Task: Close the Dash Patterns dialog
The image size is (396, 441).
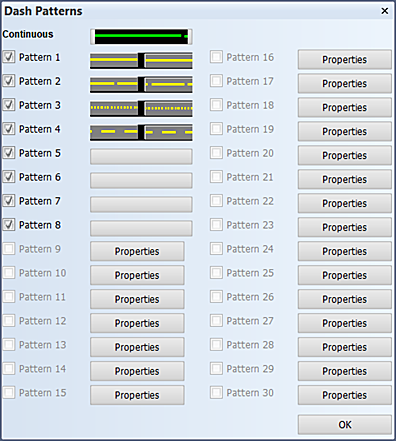Action: click(385, 11)
